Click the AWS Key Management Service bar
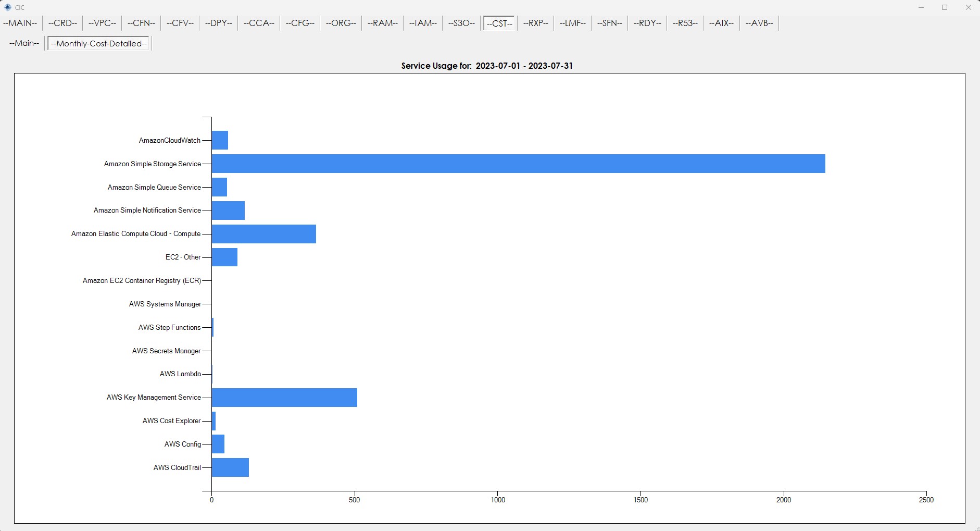This screenshot has height=531, width=980. [x=284, y=398]
